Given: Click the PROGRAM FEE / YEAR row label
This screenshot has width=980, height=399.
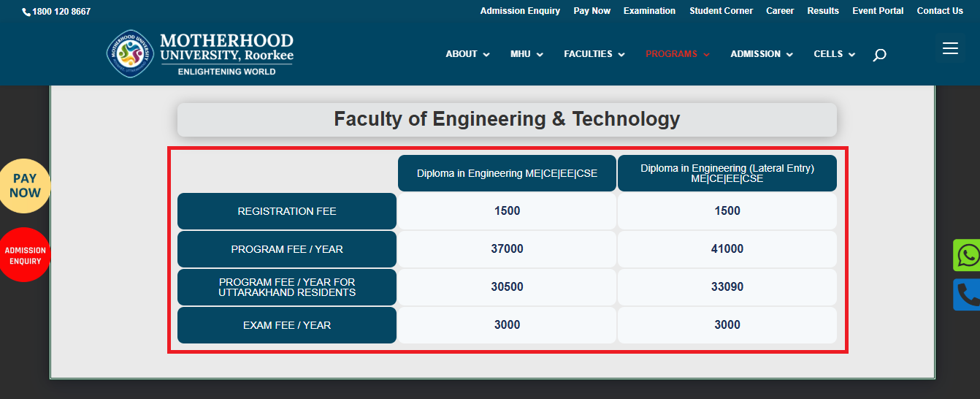Looking at the screenshot, I should [x=287, y=249].
